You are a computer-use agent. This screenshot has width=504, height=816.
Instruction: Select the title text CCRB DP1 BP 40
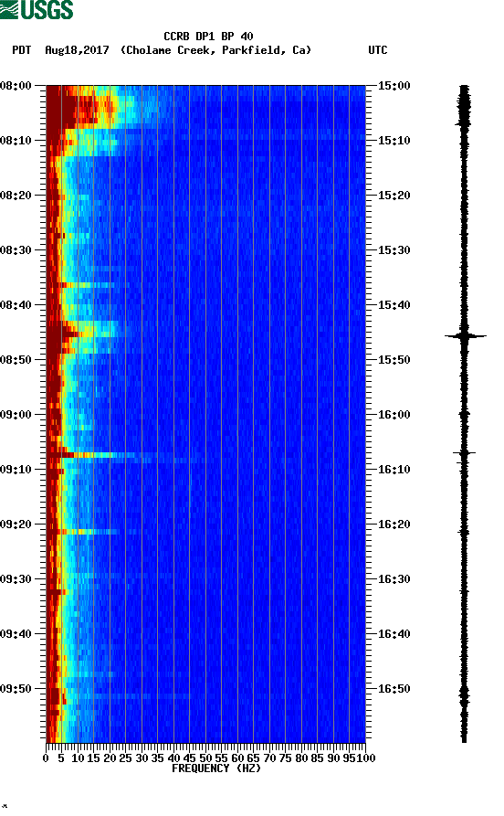click(x=208, y=37)
